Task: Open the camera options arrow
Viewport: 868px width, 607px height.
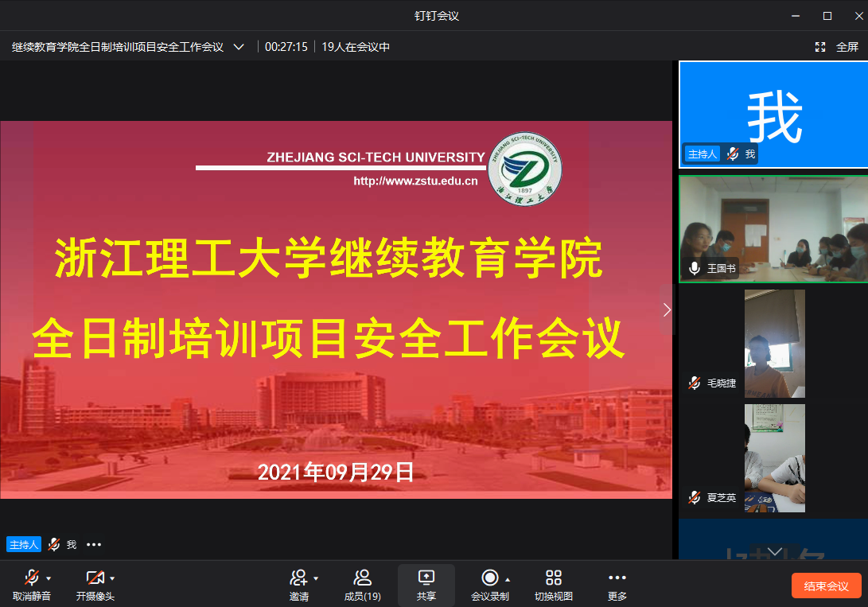Action: [x=112, y=578]
